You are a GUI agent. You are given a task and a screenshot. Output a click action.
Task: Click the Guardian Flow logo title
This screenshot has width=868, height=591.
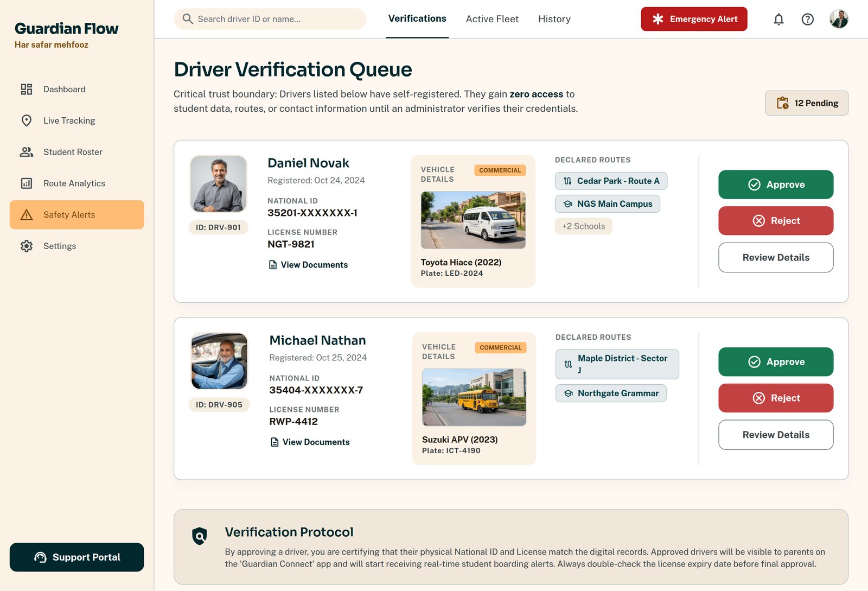(x=66, y=28)
